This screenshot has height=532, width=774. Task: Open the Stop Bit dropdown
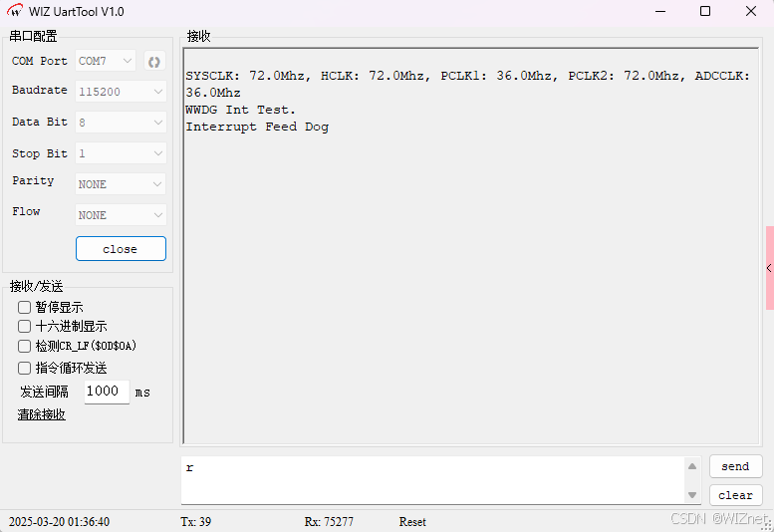pyautogui.click(x=121, y=153)
